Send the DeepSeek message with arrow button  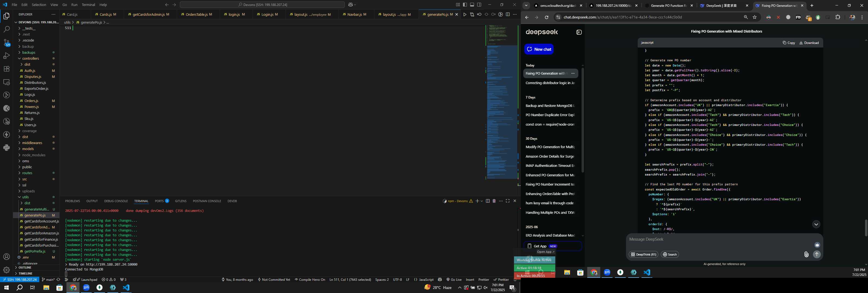pos(817,254)
